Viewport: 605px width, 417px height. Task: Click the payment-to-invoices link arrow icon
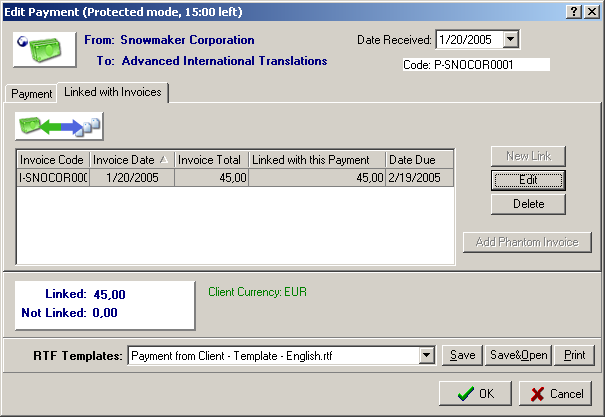(59, 126)
